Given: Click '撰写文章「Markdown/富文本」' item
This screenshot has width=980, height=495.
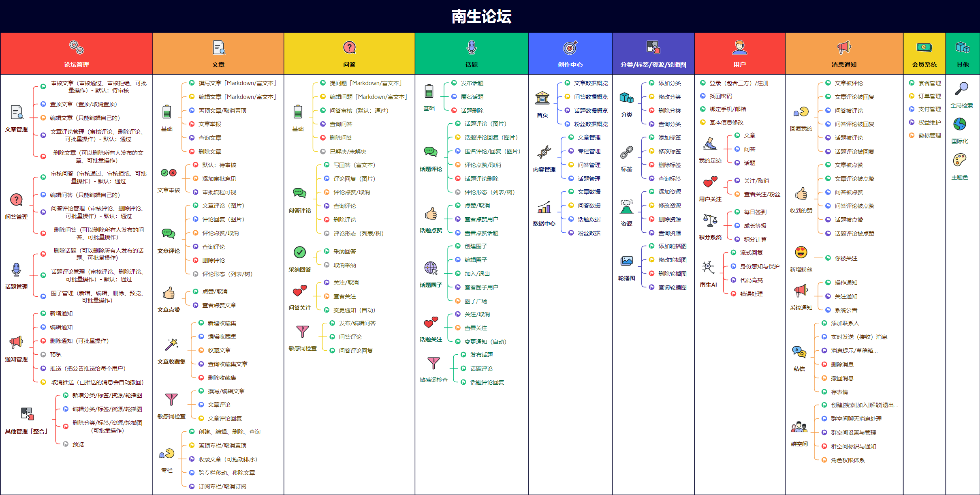Looking at the screenshot, I should click(238, 83).
